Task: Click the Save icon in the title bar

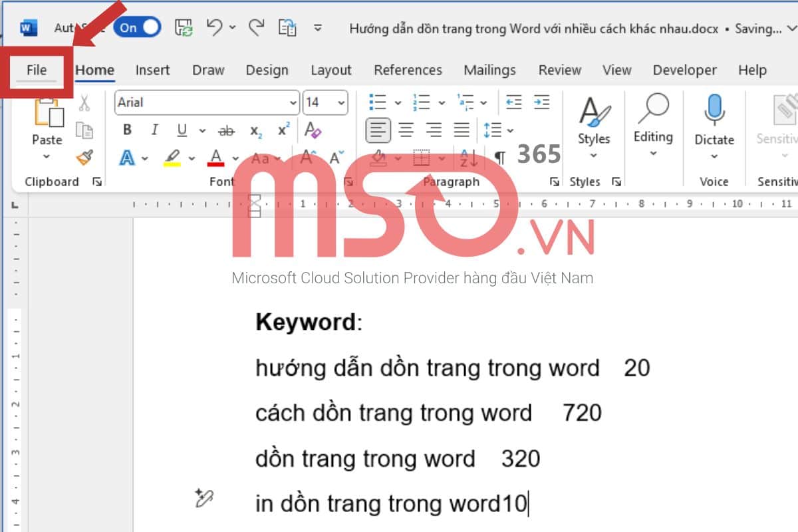Action: [x=184, y=27]
